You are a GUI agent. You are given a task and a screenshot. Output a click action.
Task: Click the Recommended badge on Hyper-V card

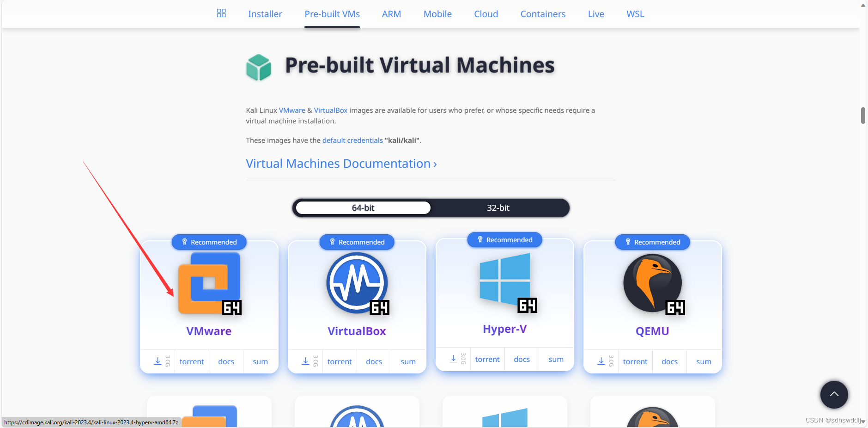pos(505,240)
